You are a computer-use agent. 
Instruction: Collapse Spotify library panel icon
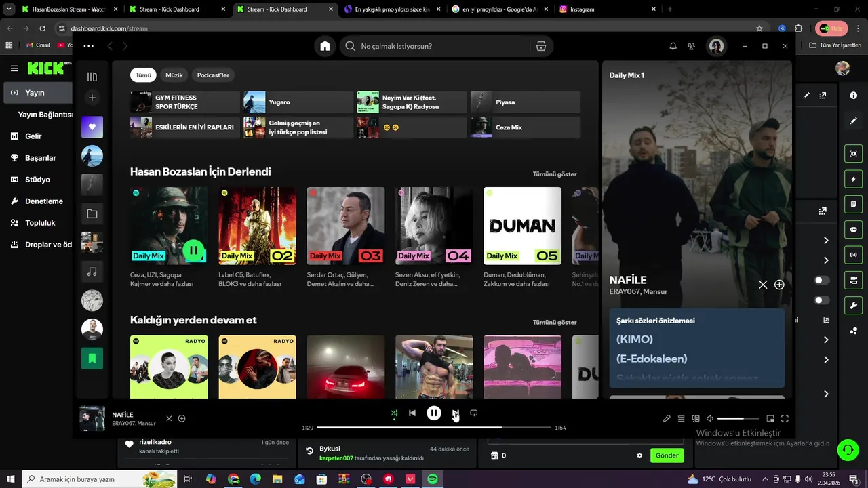pyautogui.click(x=92, y=77)
